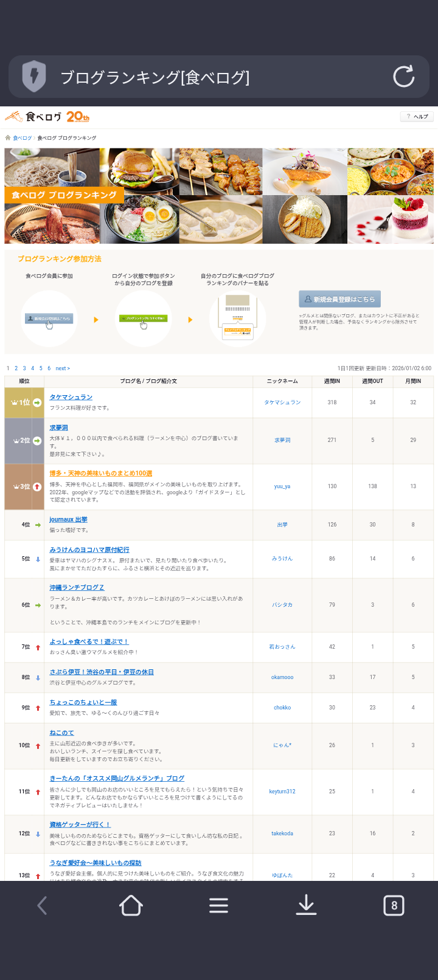438x980 pixels.
Task: Click the red up arrow on the 11位 row
Action: pyautogui.click(x=38, y=792)
